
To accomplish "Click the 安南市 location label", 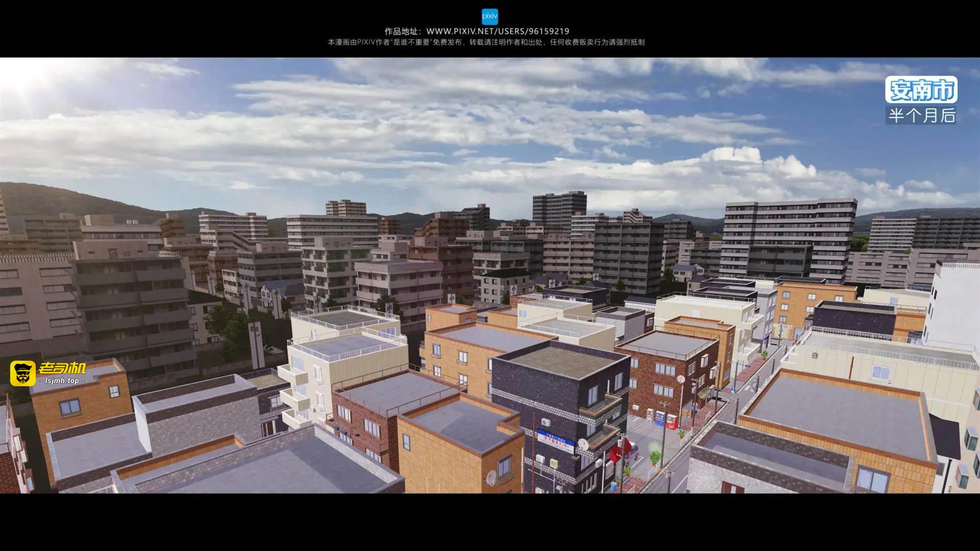I will [x=921, y=90].
